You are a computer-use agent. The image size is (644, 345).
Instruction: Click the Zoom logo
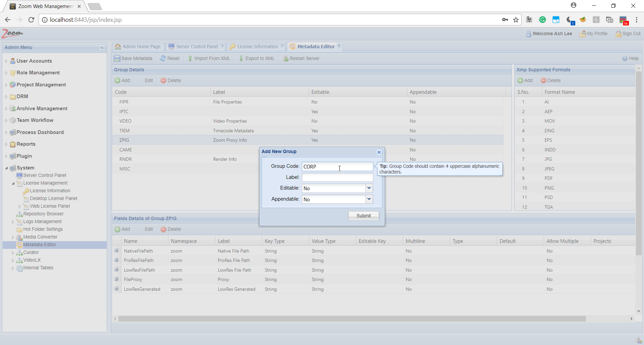click(12, 33)
